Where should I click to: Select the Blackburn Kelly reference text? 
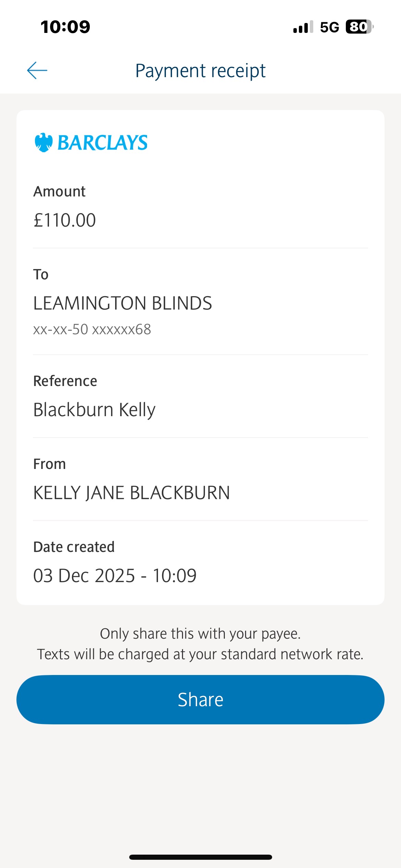pos(94,410)
